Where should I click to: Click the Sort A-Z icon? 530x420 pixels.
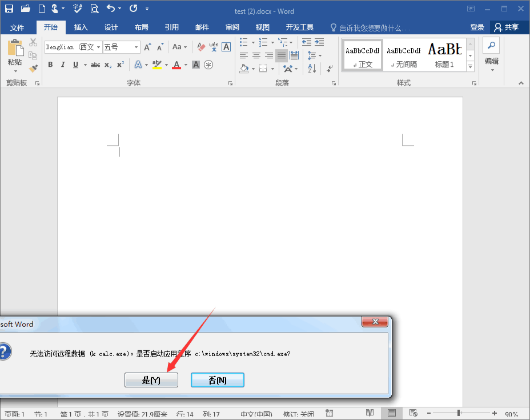pyautogui.click(x=312, y=69)
